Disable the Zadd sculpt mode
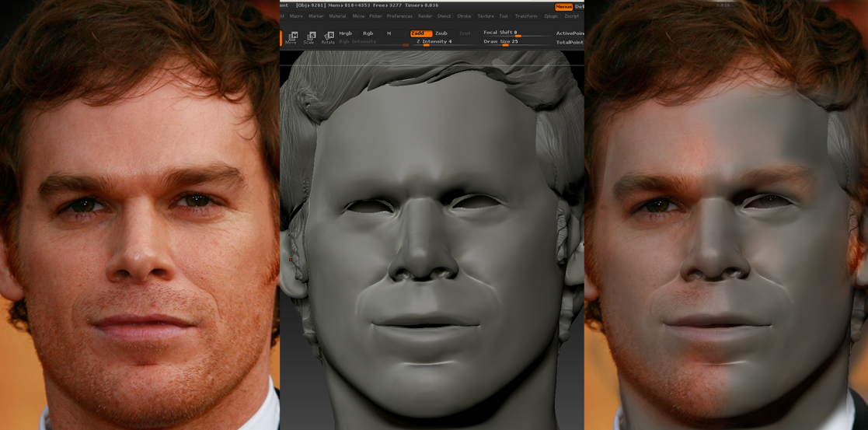 tap(420, 33)
